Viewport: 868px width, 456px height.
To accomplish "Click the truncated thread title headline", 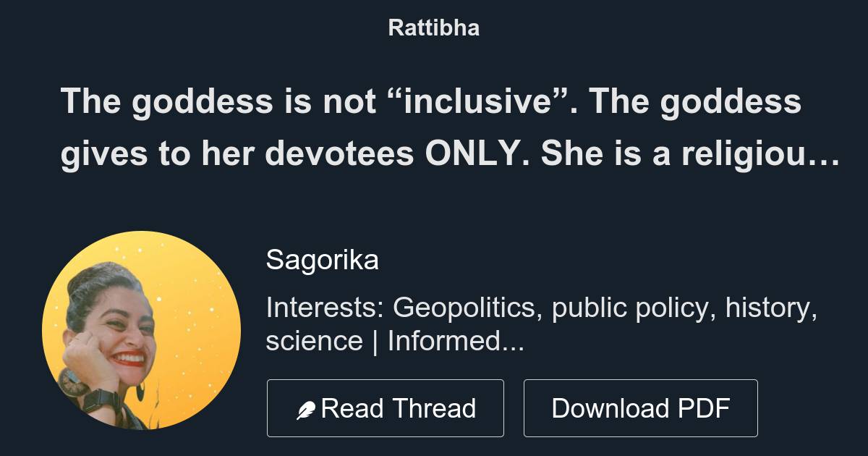I will click(434, 130).
